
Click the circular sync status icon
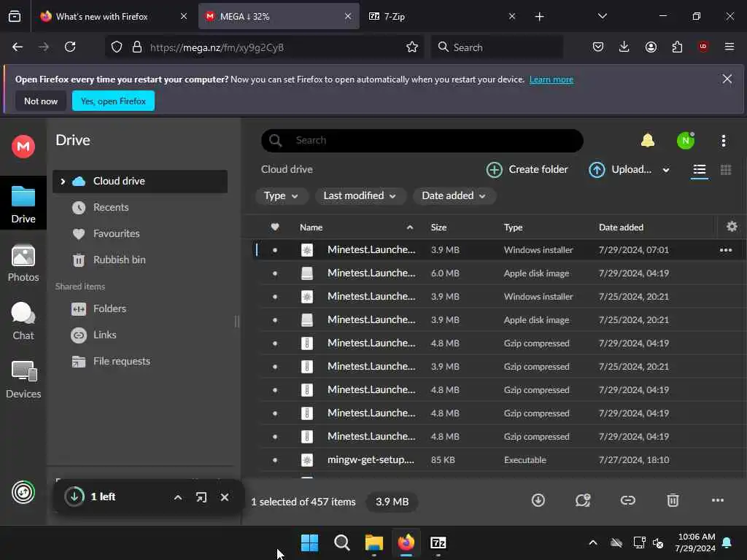[x=23, y=492]
